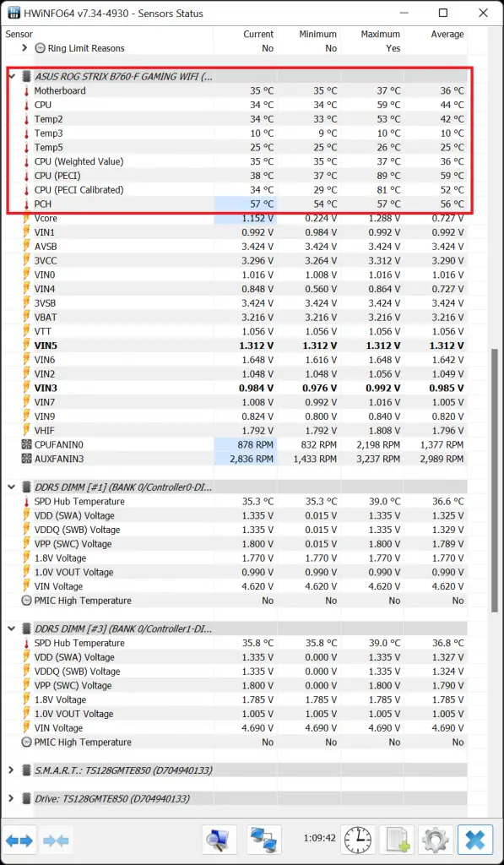Screen dimensions: 504x865
Task: Collapse the ASUS ROG STRIX B760-F group
Action: pyautogui.click(x=12, y=77)
